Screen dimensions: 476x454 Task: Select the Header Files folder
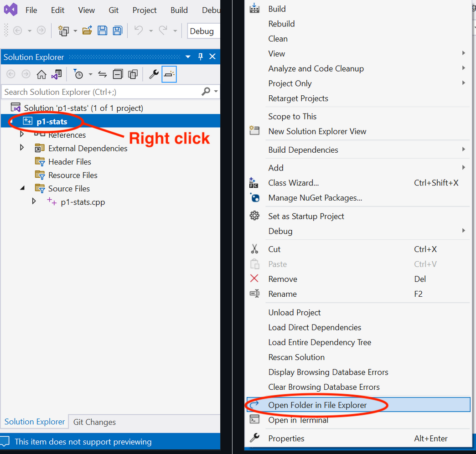coord(69,162)
